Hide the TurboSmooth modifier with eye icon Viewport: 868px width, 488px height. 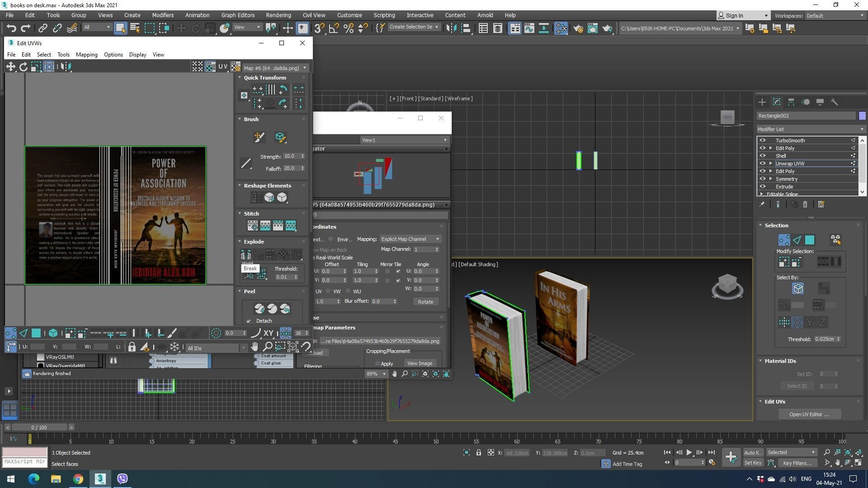click(x=763, y=141)
